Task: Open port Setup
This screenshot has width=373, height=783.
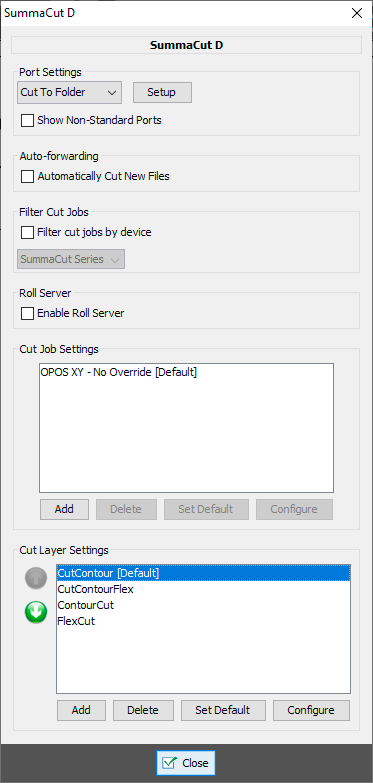Action: [x=162, y=92]
